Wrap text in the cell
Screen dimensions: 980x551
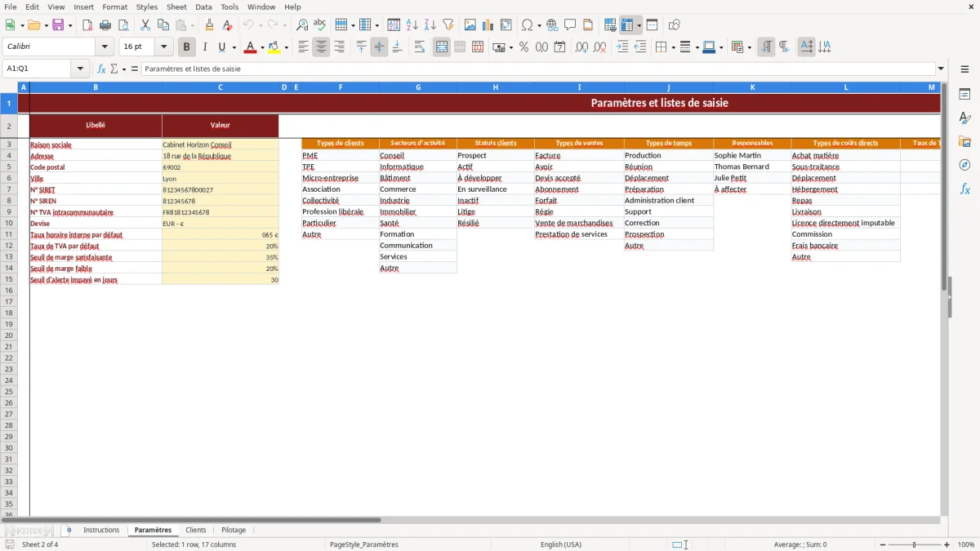[x=420, y=47]
